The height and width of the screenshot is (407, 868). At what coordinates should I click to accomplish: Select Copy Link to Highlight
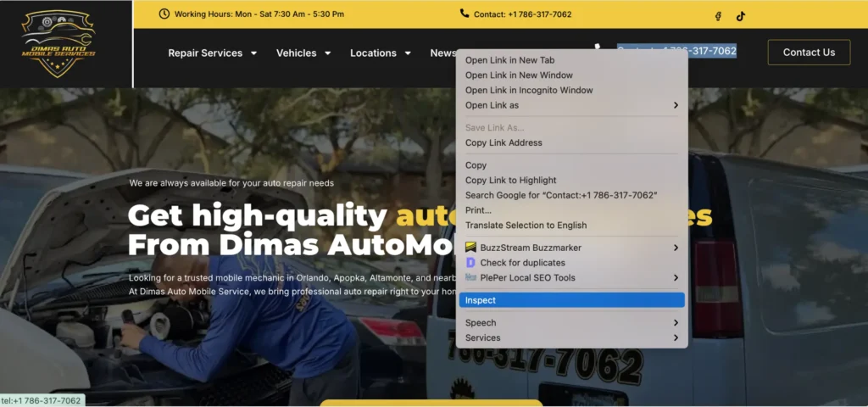coord(572,180)
